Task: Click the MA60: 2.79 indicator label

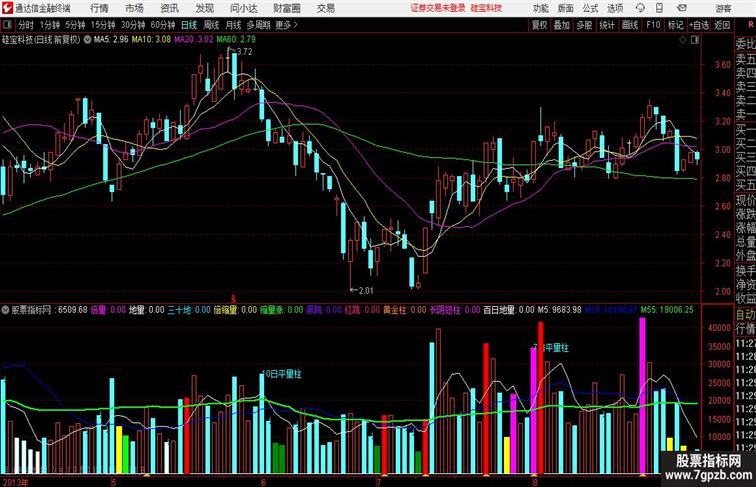Action: (236, 40)
